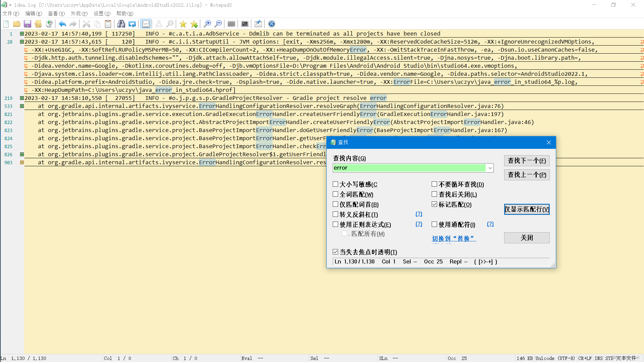
Task: Open the recent files history icon
Action: tap(49, 24)
